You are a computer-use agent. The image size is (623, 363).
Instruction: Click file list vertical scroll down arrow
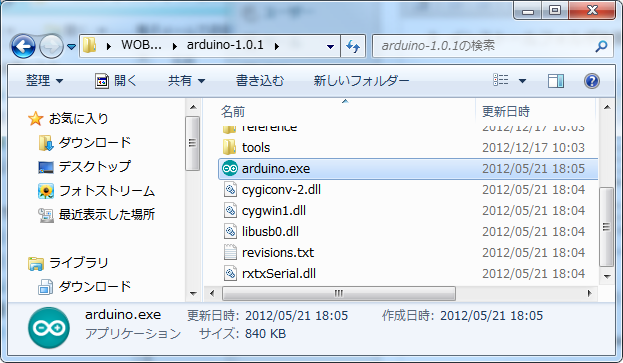click(x=607, y=276)
